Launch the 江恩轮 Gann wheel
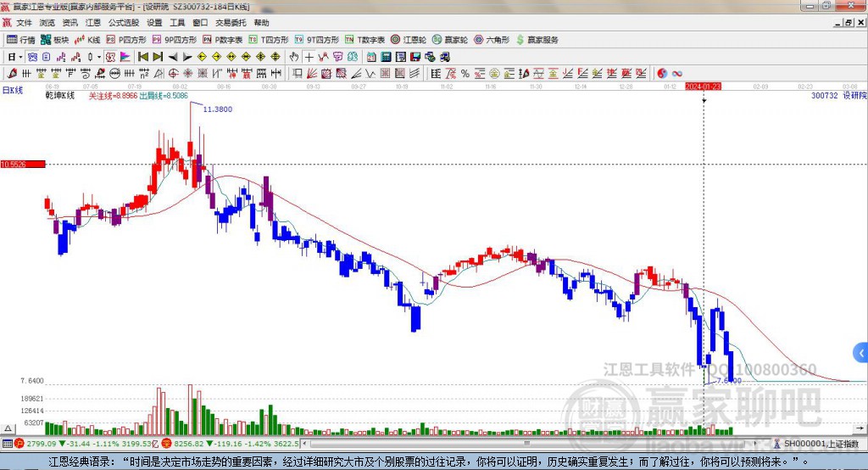The width and height of the screenshot is (868, 470). [409, 40]
